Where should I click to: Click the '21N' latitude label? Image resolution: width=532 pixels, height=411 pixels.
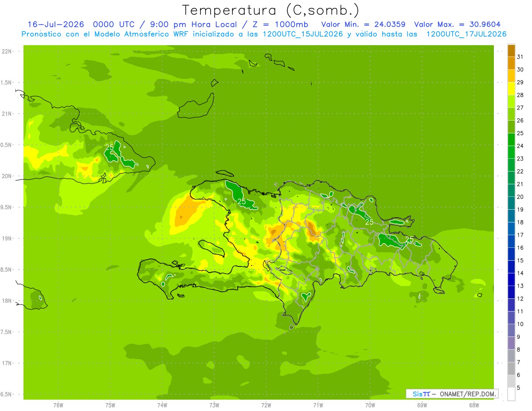click(7, 114)
